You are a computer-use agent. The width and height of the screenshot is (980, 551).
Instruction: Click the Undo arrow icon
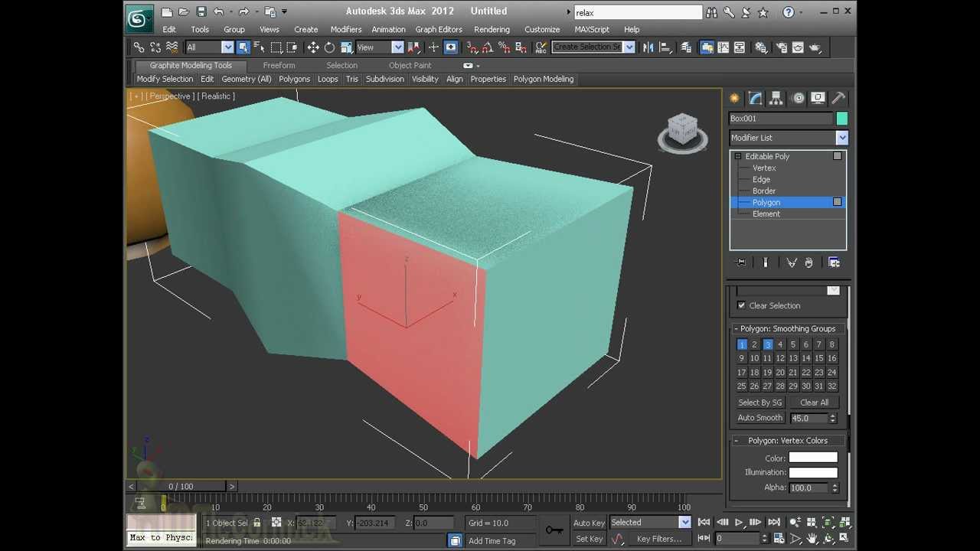click(218, 11)
